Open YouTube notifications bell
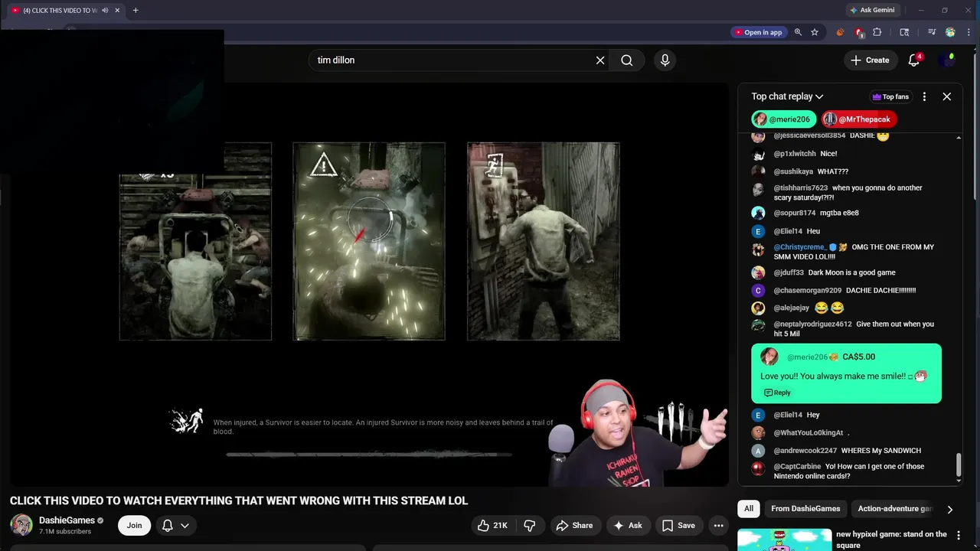 point(914,60)
